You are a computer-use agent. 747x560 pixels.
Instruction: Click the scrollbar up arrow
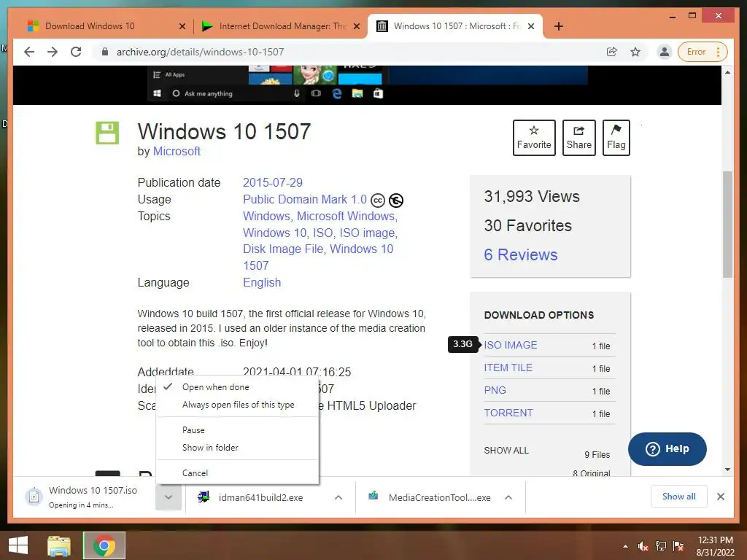tap(727, 72)
